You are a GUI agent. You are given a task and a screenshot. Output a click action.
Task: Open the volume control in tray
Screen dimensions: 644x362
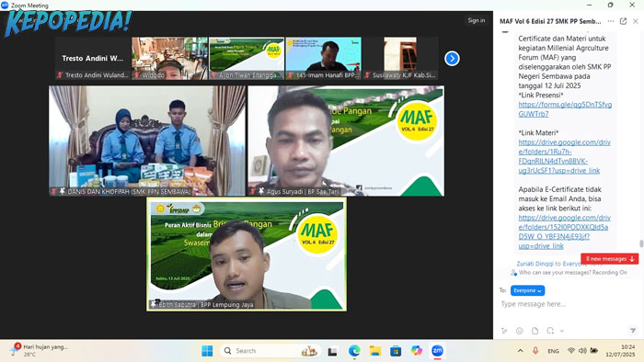pos(582,351)
